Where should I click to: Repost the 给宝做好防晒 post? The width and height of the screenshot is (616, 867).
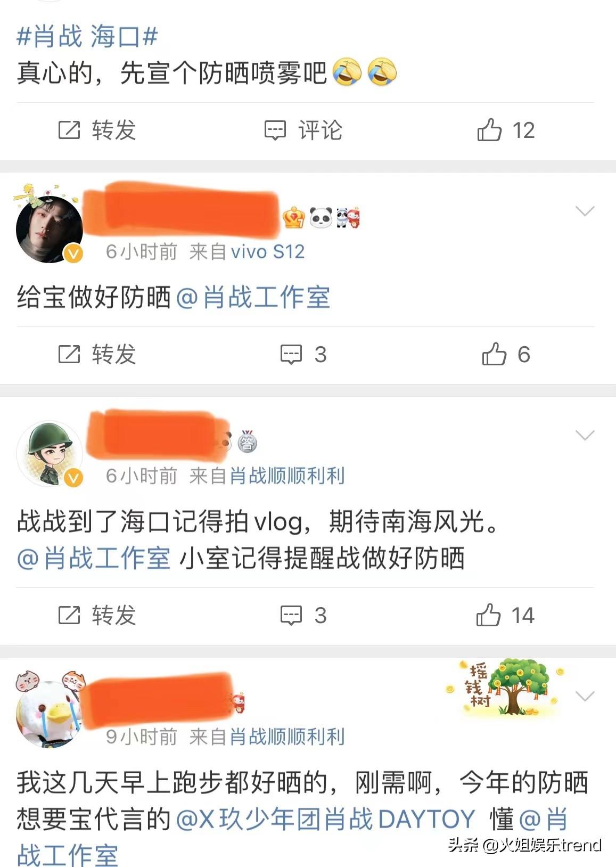coord(97,355)
